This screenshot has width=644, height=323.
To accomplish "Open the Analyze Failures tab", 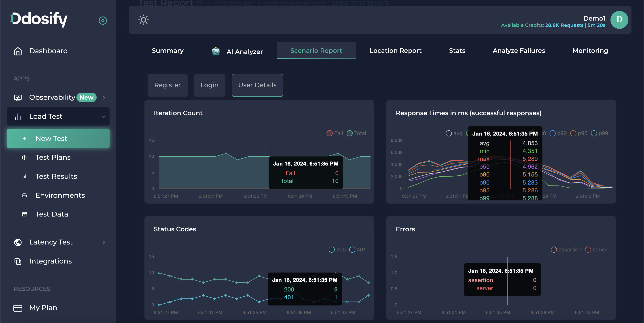I will point(519,51).
